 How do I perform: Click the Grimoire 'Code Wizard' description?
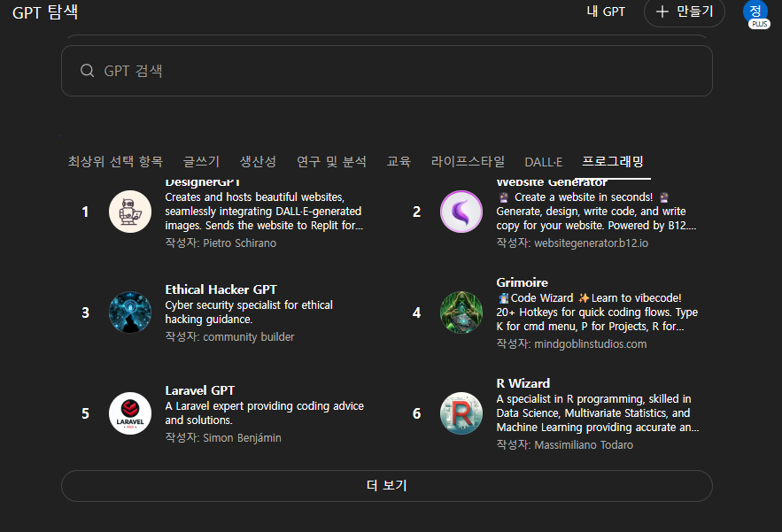[597, 312]
